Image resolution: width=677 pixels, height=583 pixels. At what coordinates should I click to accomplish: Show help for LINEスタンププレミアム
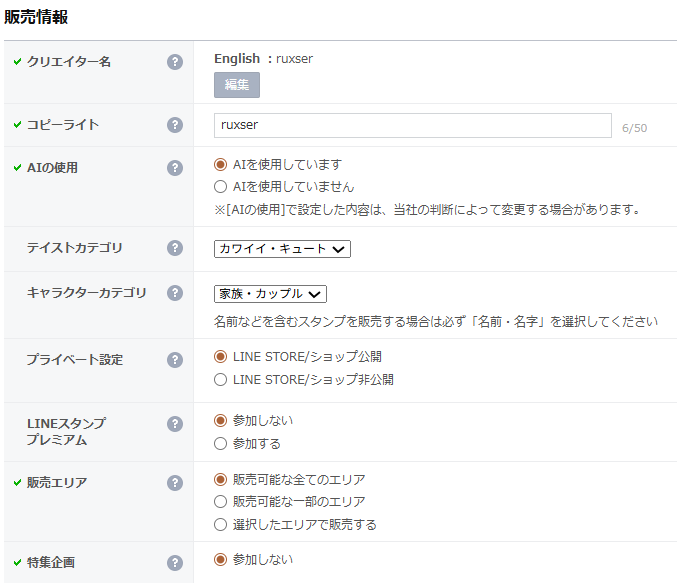[x=175, y=424]
